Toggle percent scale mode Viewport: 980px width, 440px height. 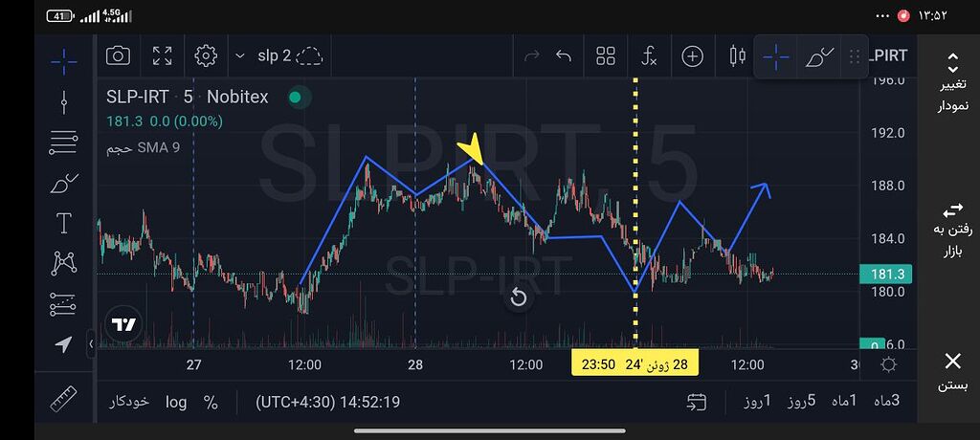(x=211, y=402)
